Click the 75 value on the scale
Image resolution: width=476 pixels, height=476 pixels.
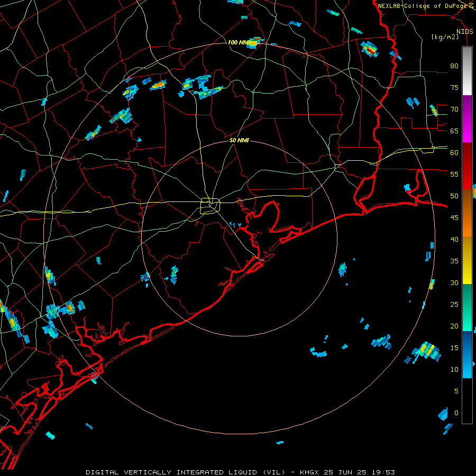point(454,87)
